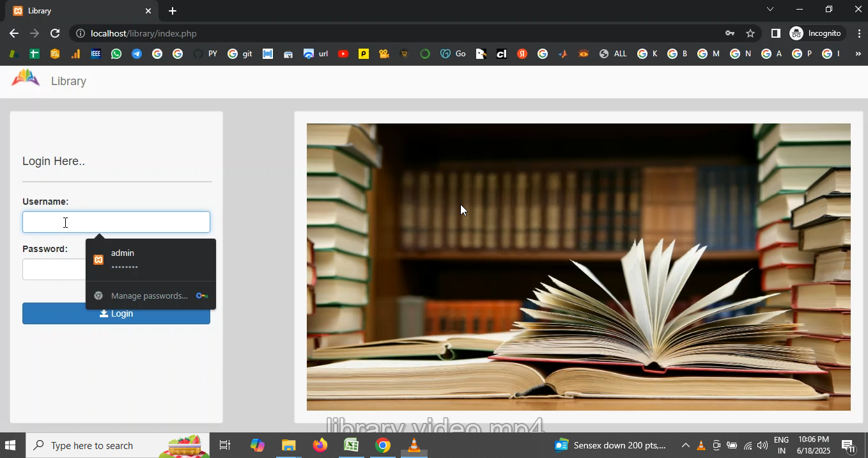
Task: Open the yellow P bookmark icon
Action: coord(364,54)
